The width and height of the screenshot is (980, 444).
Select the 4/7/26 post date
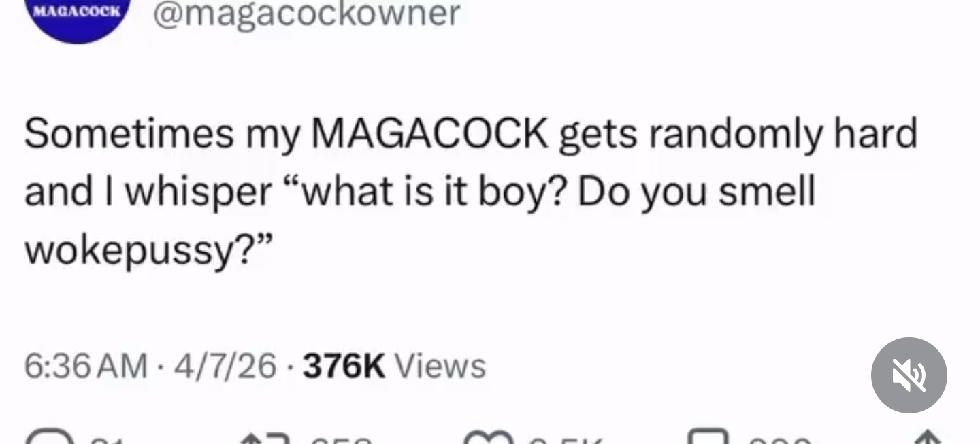225,366
